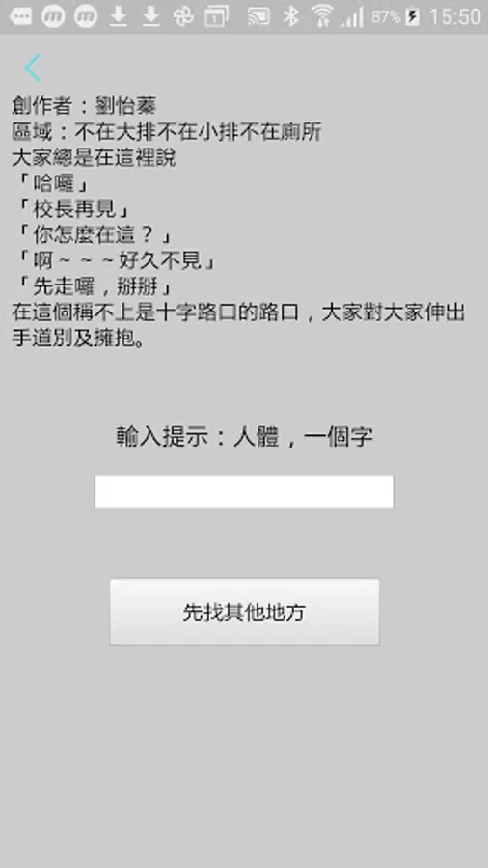
Task: Tap the 87% battery percentage text
Action: coord(386,16)
